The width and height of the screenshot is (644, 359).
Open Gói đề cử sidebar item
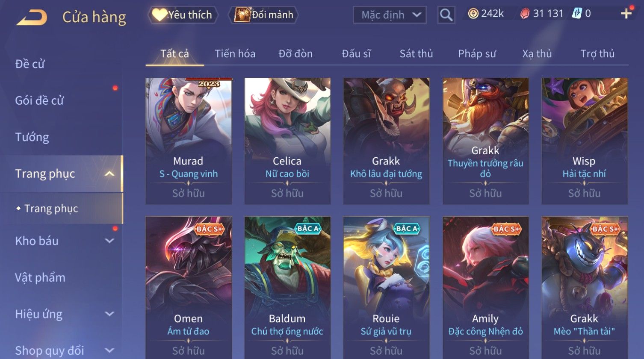(39, 100)
